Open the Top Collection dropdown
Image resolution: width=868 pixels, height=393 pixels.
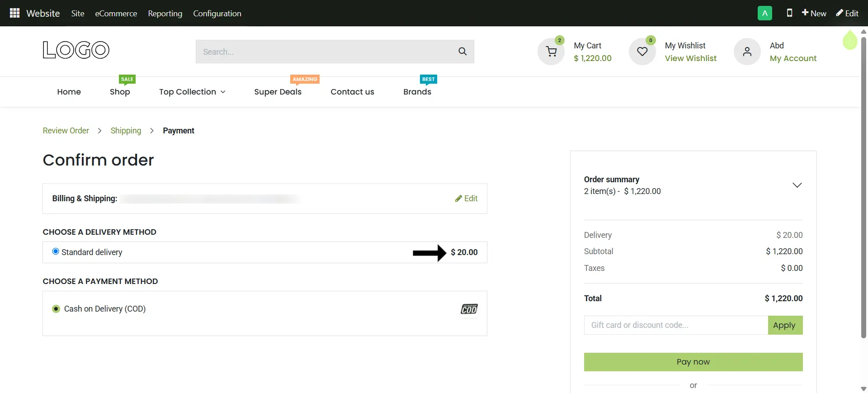pos(192,92)
